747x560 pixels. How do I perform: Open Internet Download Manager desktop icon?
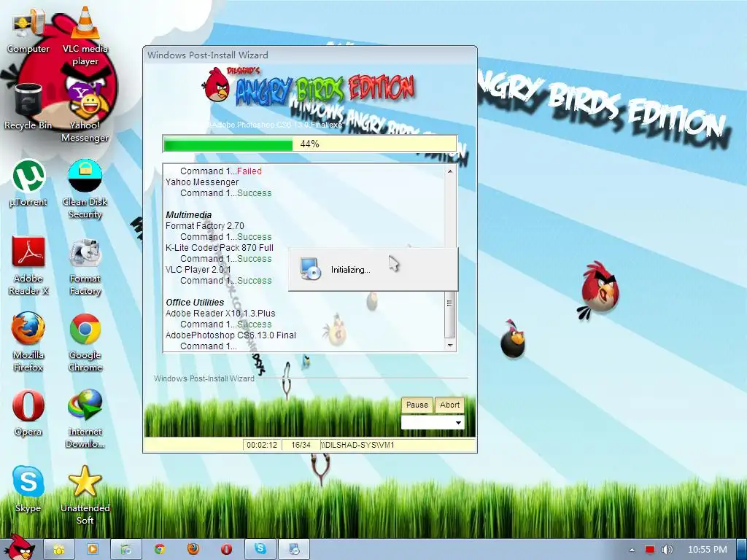85,419
